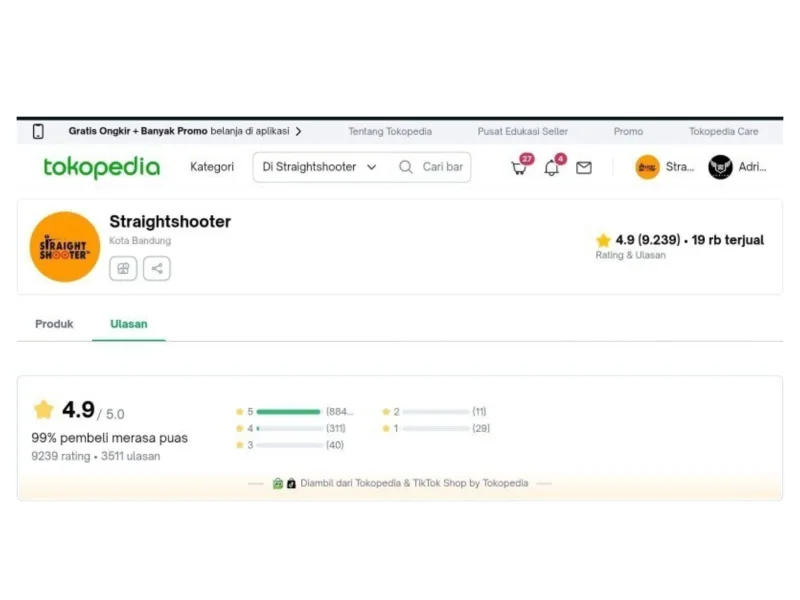Click the Rating & Ulasan label
800x600 pixels.
click(x=631, y=255)
